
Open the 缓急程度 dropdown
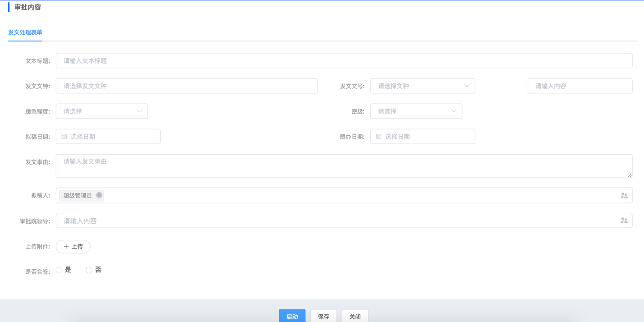(102, 111)
